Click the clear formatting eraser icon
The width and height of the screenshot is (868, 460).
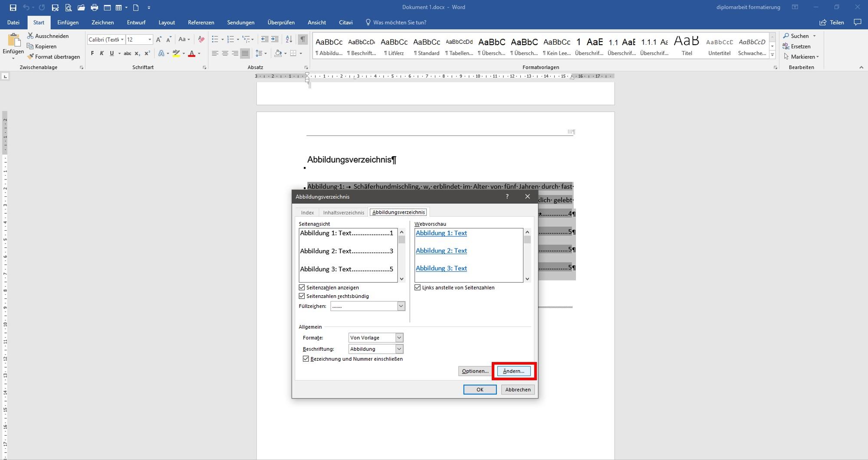201,39
